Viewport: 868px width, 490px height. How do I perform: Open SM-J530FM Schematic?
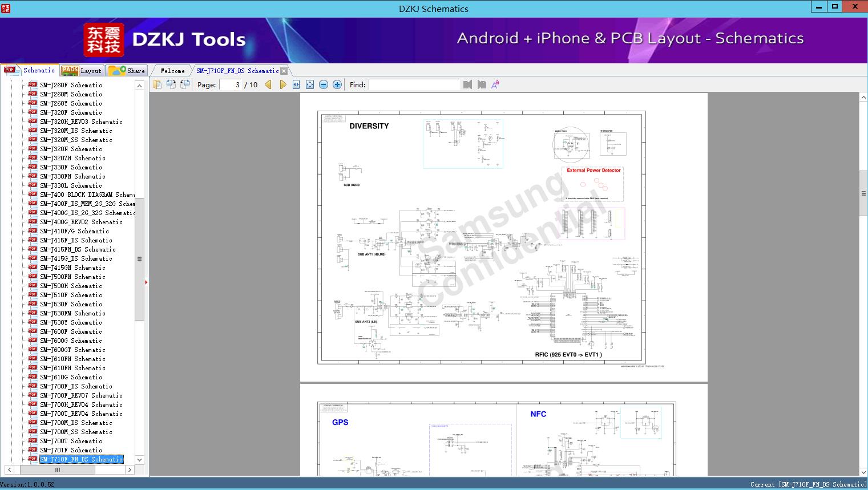point(72,313)
